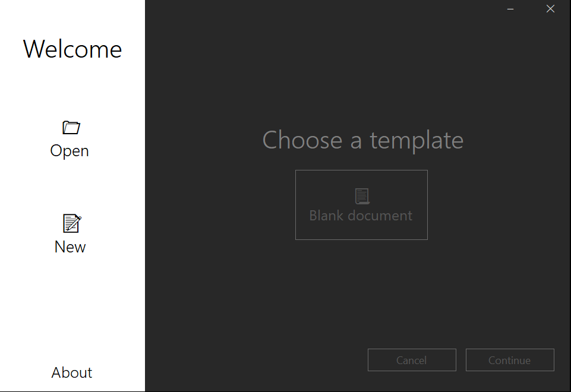Start a new file via the pencil-on-paper icon

[70, 223]
